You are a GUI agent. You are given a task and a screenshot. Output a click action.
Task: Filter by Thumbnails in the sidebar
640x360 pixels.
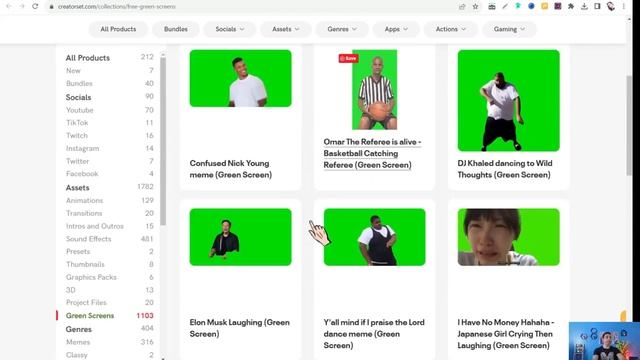(85, 264)
